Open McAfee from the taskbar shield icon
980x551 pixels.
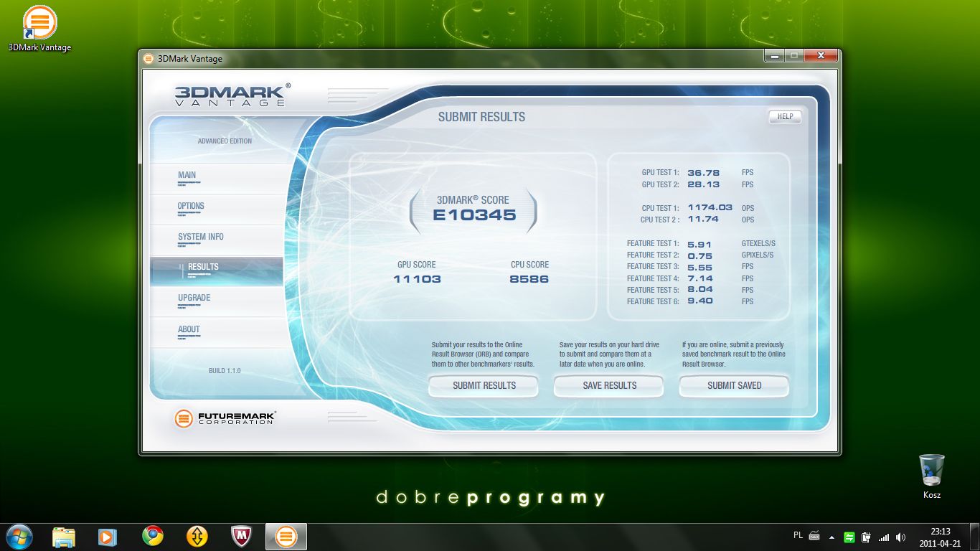coord(241,537)
